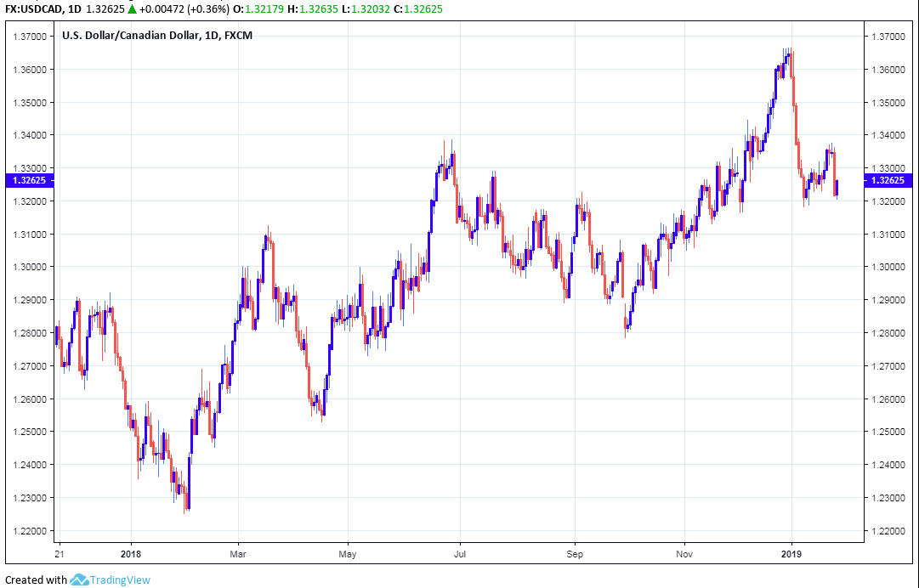Select the 1D interval label in header
The width and height of the screenshot is (919, 588).
click(x=75, y=9)
